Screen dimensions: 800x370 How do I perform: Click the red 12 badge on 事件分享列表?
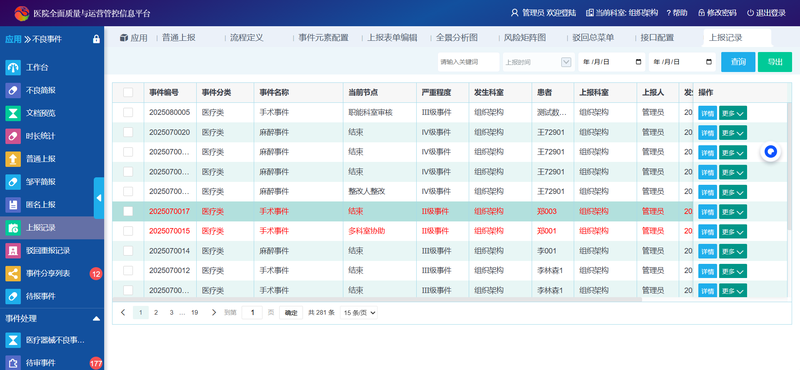(96, 274)
